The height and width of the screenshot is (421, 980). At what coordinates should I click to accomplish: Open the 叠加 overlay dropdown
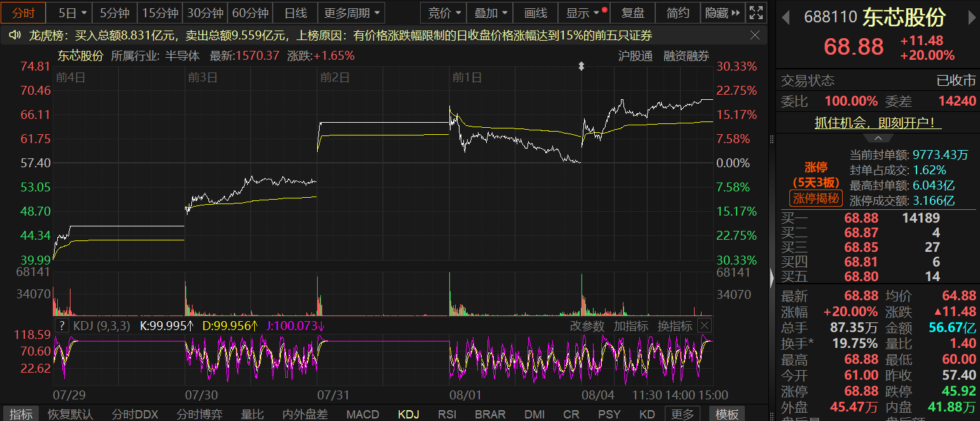[x=491, y=13]
